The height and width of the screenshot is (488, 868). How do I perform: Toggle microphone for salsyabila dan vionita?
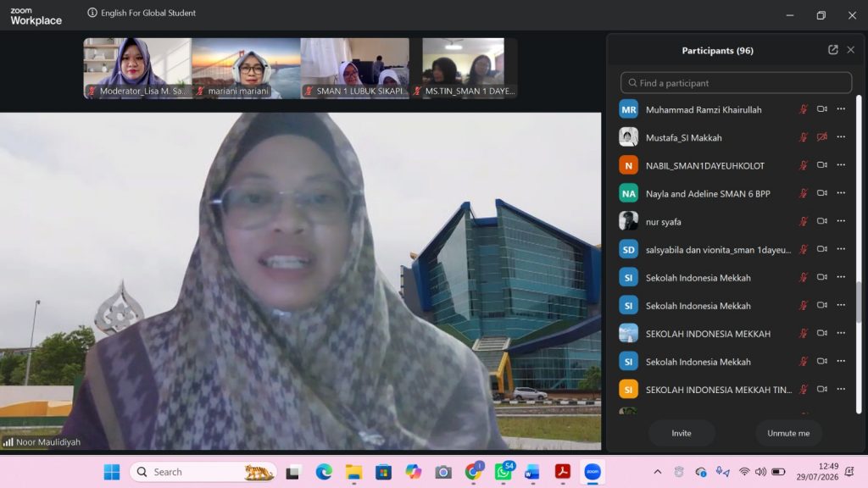(804, 249)
